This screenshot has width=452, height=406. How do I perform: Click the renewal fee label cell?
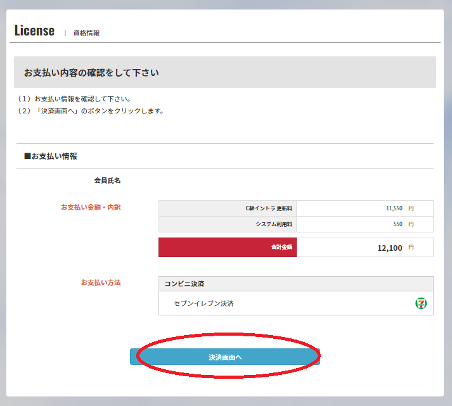coord(228,208)
